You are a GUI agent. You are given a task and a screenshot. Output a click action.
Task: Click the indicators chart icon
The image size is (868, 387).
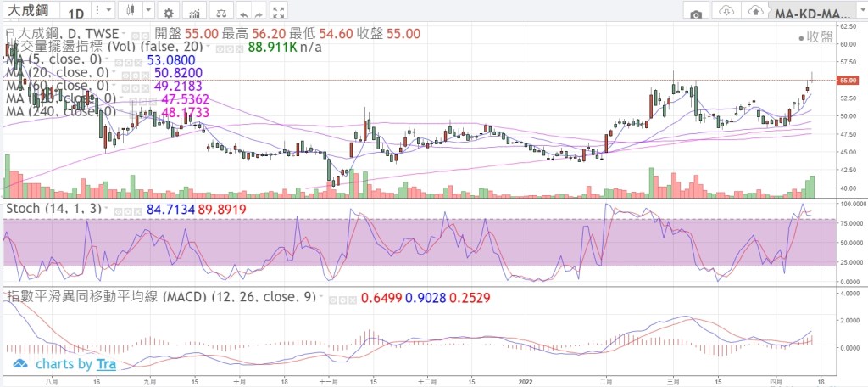click(196, 14)
